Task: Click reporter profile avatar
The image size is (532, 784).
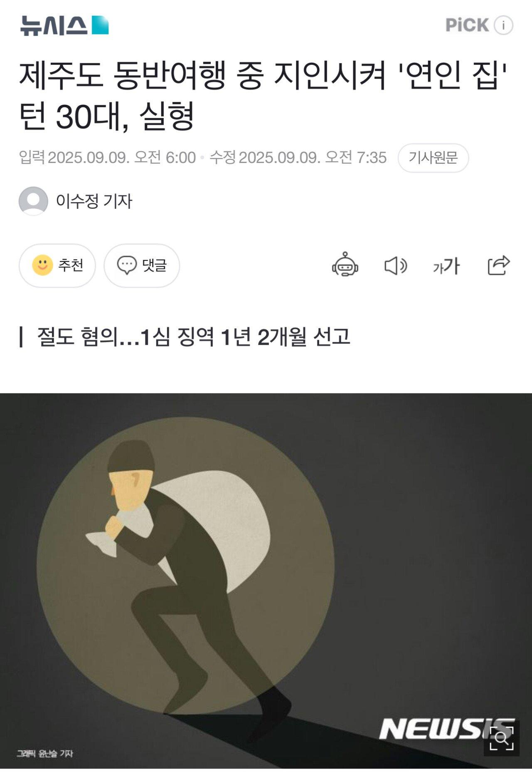Action: [33, 201]
